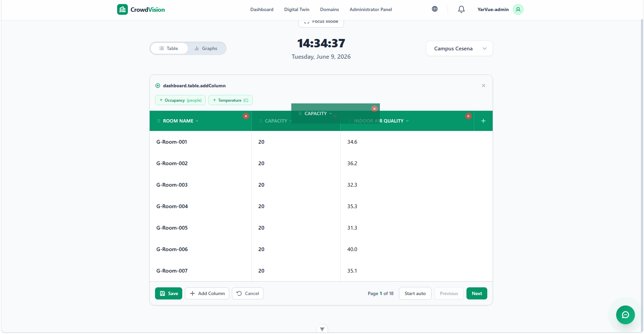Open the Dashboard menu
Screen dimensions: 644x334
pyautogui.click(x=262, y=9)
